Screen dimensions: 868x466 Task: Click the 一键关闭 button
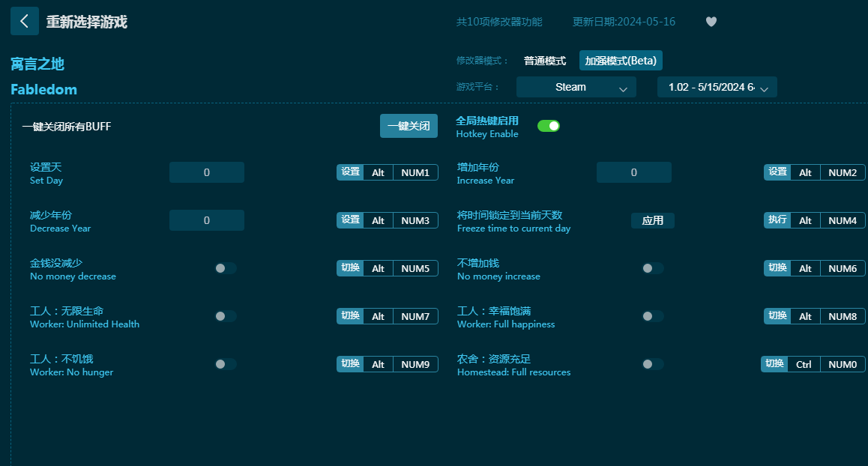[x=409, y=126]
